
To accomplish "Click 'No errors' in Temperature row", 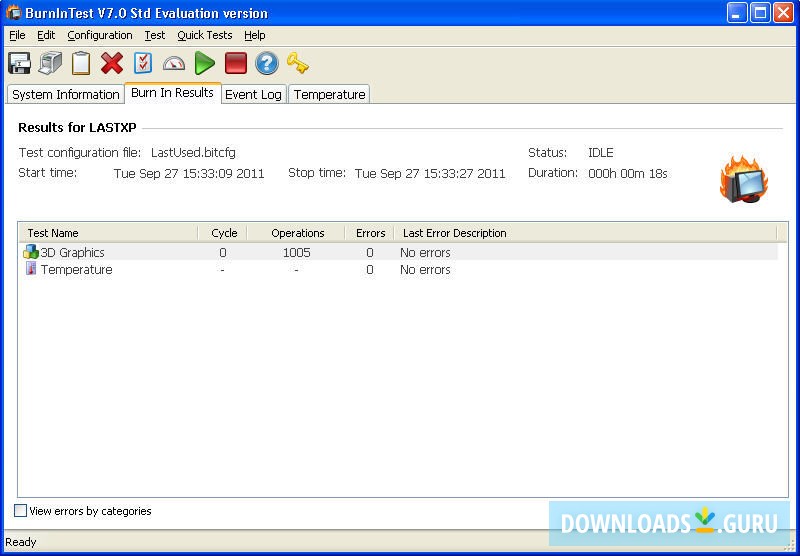I will pyautogui.click(x=425, y=269).
